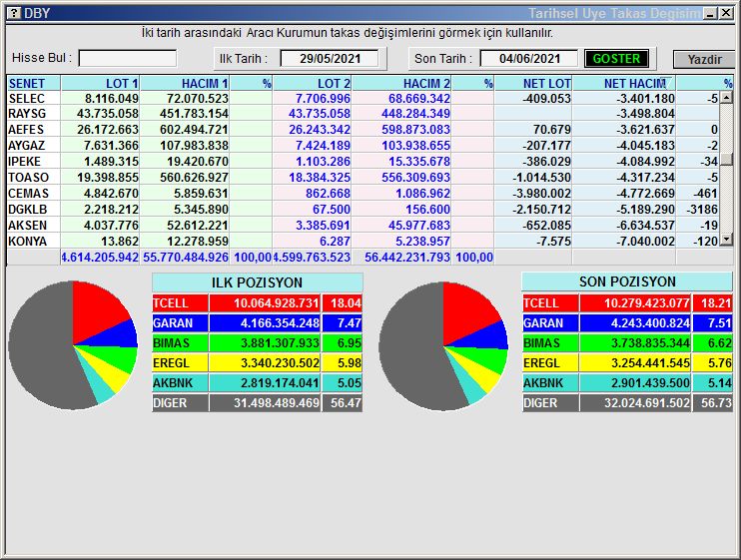Select the RAYSG row
741x560 pixels.
point(363,114)
